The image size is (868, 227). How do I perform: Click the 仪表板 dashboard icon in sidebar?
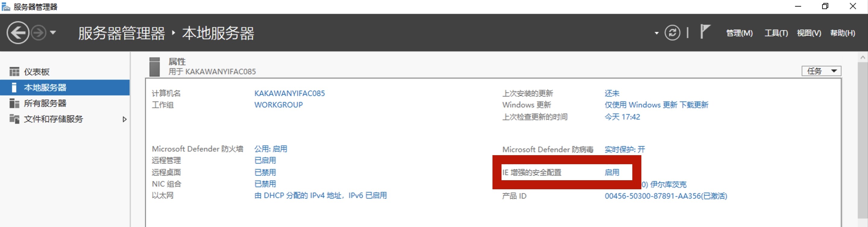[14, 72]
